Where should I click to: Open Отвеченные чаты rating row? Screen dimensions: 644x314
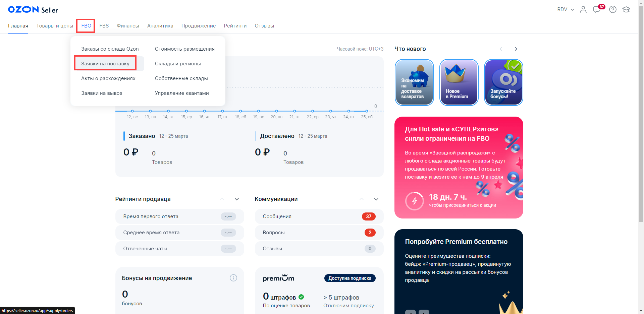tap(180, 249)
